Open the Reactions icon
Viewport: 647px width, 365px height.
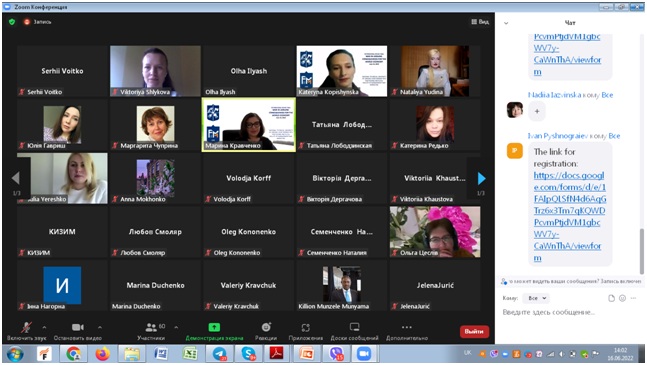click(x=266, y=327)
